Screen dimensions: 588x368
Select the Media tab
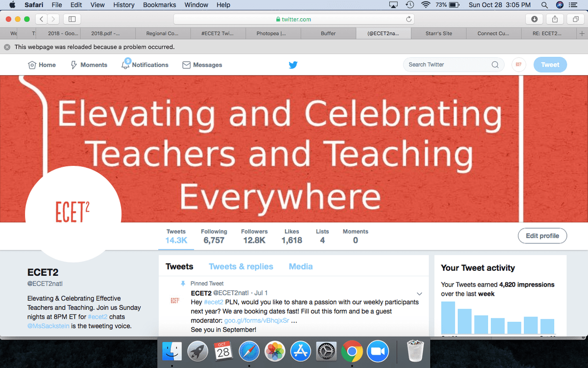pos(300,266)
